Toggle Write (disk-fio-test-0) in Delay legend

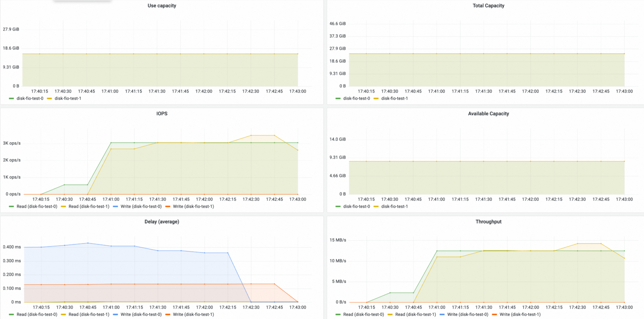141,314
